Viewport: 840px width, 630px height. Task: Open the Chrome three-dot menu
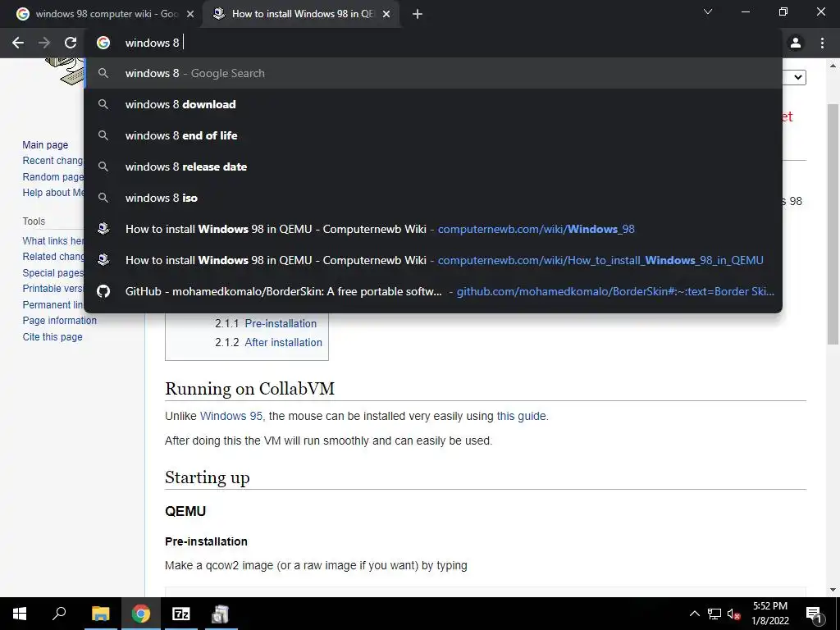(822, 43)
